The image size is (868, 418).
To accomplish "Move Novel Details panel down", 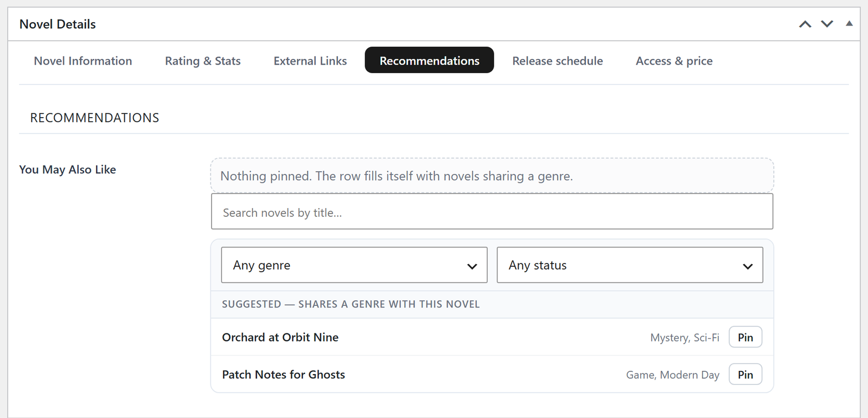I will click(827, 24).
